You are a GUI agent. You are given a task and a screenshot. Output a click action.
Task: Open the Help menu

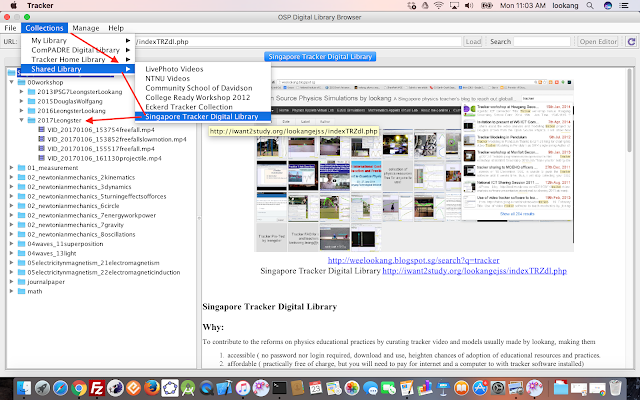click(x=116, y=28)
